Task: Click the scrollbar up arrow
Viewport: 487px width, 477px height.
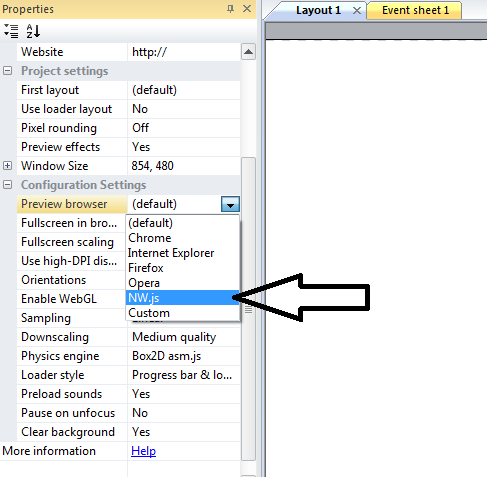Action: [x=248, y=52]
